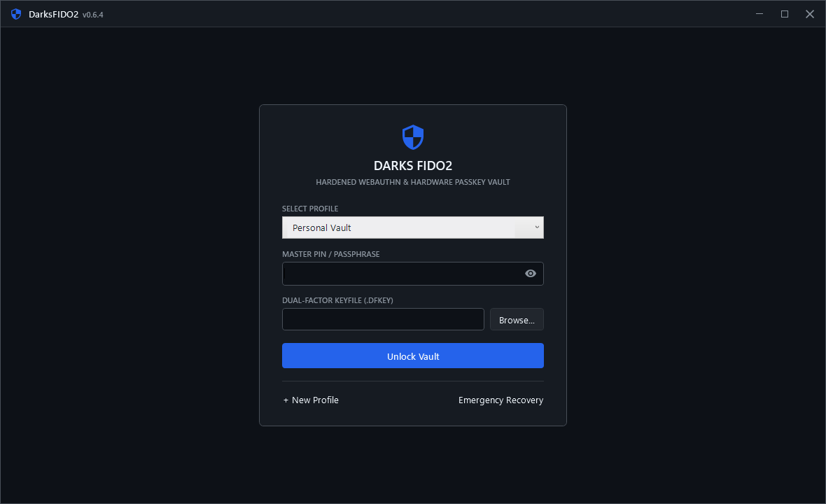Viewport: 826px width, 504px height.
Task: Click the "DUAL-FACTOR KEYFILE (.DFKEY)" label
Action: pos(337,300)
